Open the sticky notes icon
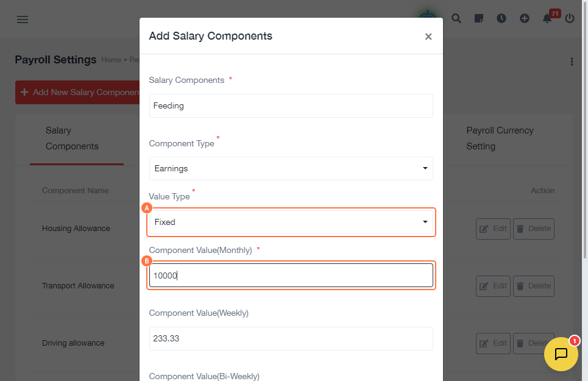The height and width of the screenshot is (381, 588). [x=479, y=18]
